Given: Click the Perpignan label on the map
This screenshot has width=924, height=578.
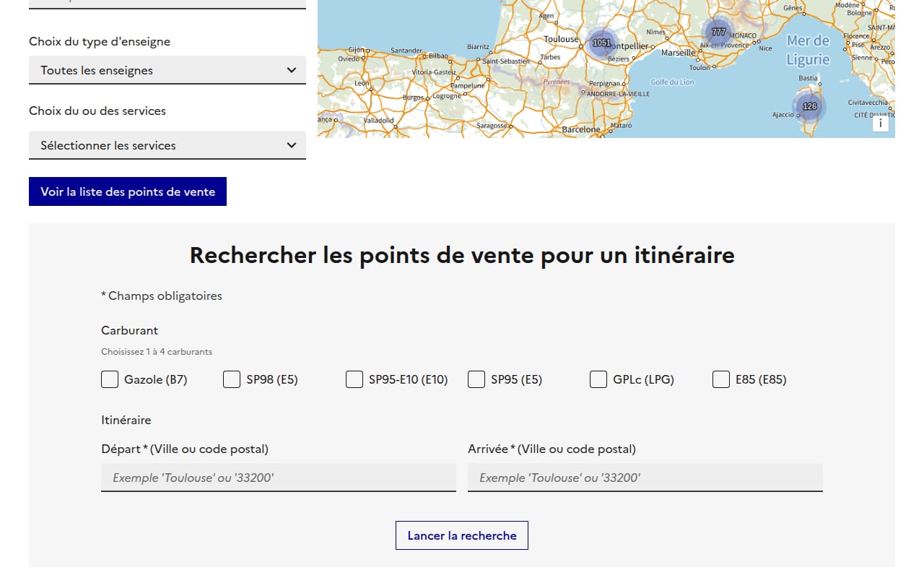Looking at the screenshot, I should pyautogui.click(x=604, y=84).
